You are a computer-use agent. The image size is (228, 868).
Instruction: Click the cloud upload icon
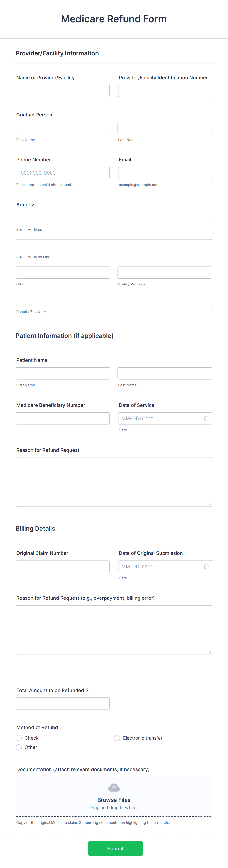click(x=114, y=788)
